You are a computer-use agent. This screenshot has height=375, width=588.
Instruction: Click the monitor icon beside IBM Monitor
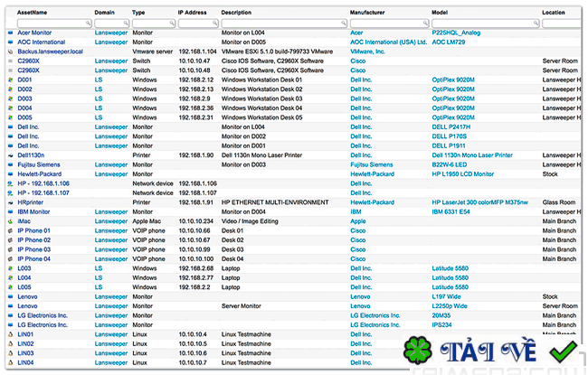[11, 212]
